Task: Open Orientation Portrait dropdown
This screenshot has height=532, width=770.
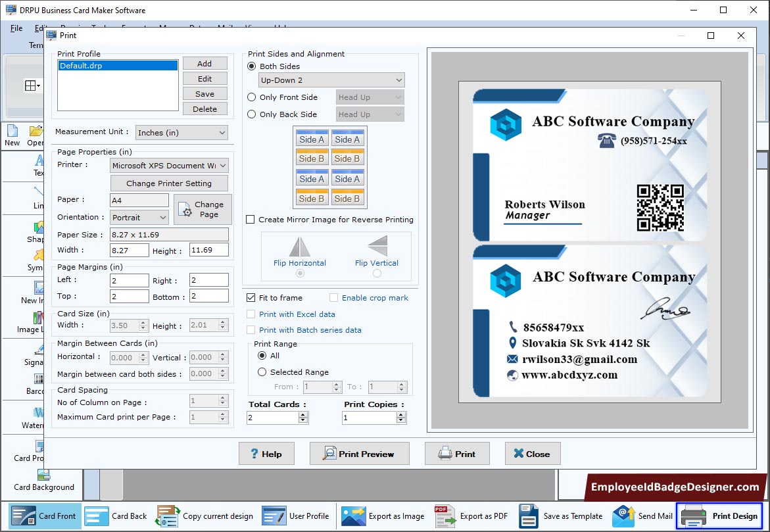Action: [139, 217]
